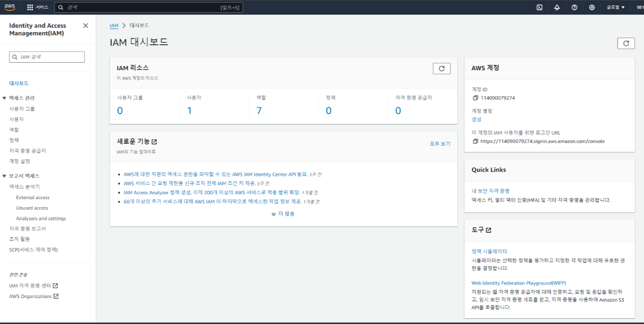Open the help question mark menu
644x324 pixels.
tap(574, 7)
